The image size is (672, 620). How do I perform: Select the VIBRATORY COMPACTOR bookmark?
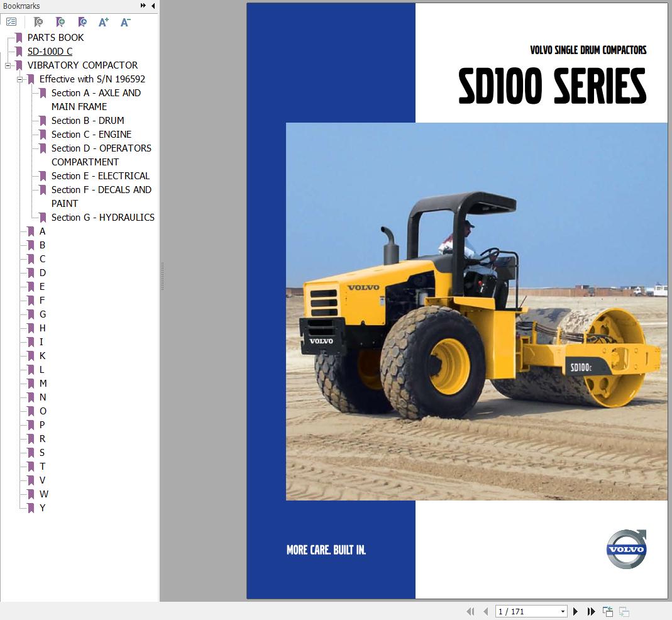click(82, 65)
